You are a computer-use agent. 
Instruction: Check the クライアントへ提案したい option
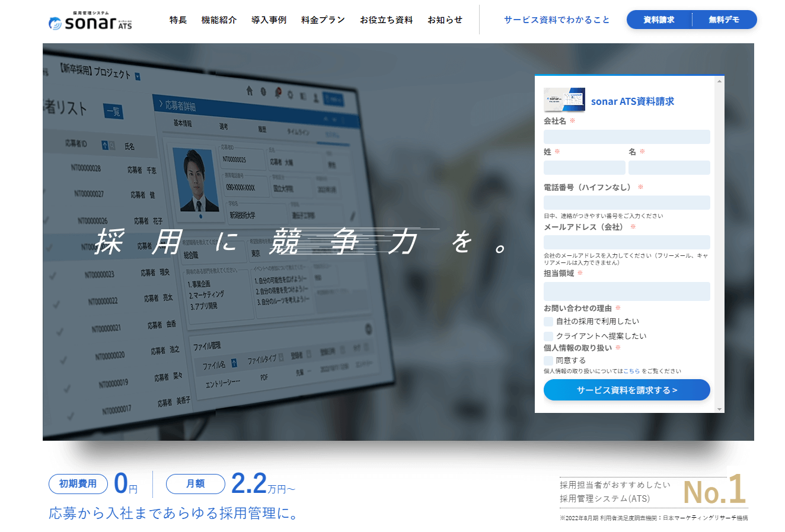548,336
